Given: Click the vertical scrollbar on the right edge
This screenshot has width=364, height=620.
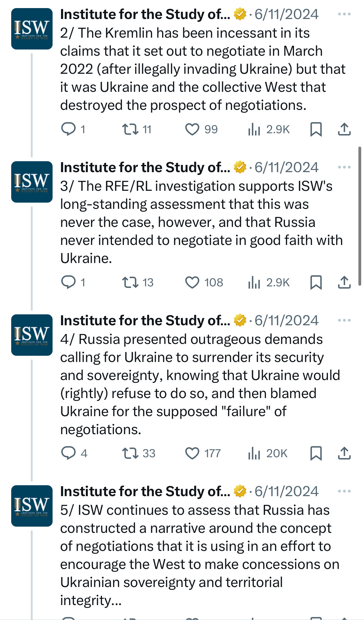Looking at the screenshot, I should pyautogui.click(x=360, y=216).
